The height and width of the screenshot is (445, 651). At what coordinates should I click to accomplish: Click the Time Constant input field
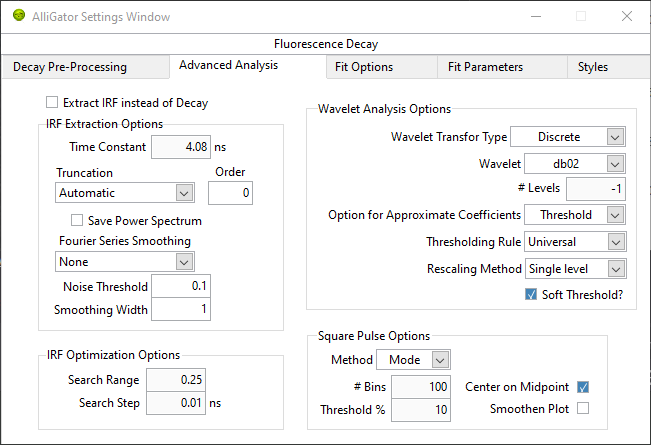[x=181, y=147]
